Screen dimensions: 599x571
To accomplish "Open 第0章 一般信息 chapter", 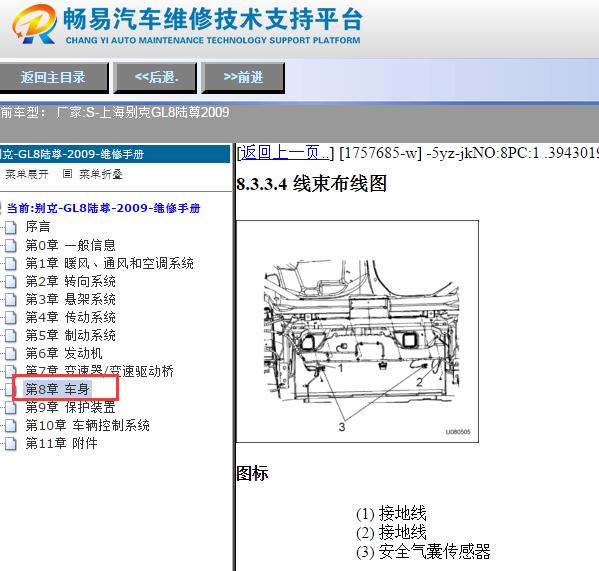I will pyautogui.click(x=70, y=245).
